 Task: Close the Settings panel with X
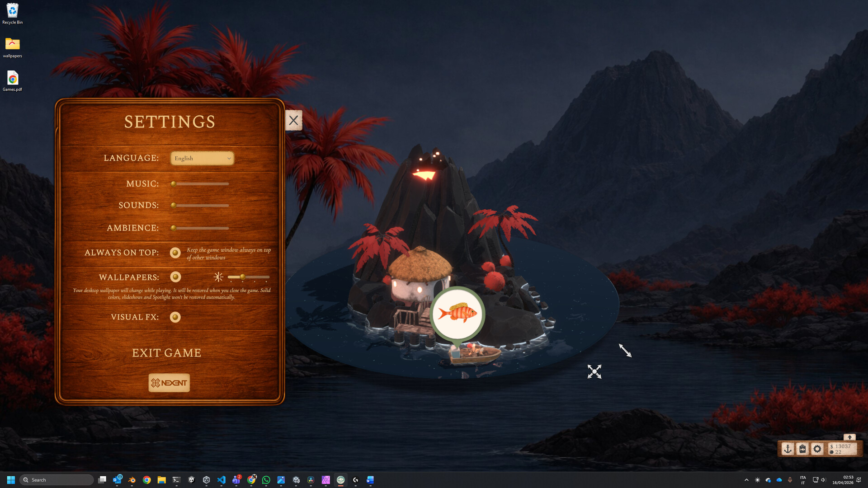tap(293, 120)
